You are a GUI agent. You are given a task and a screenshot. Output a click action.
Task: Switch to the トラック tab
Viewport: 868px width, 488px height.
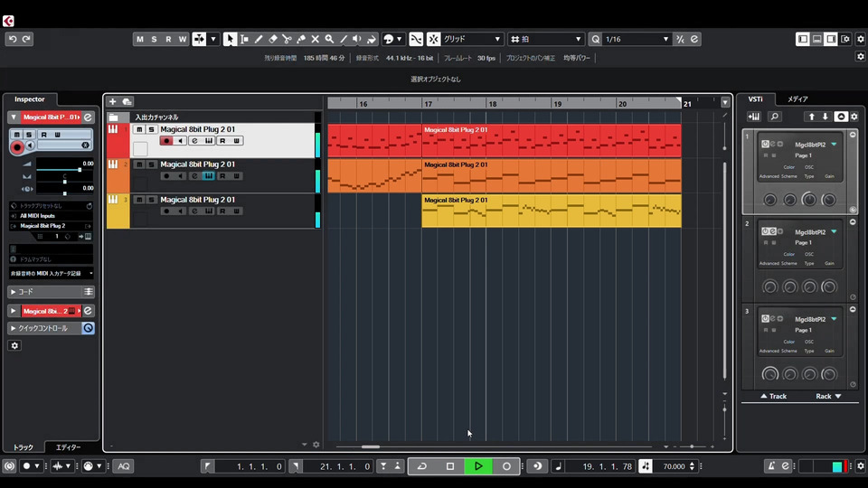(x=24, y=447)
